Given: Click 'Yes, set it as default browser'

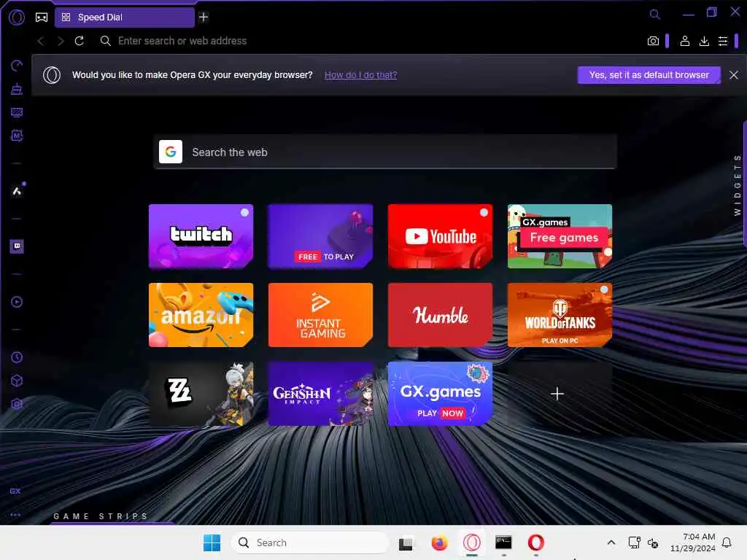Looking at the screenshot, I should point(649,75).
